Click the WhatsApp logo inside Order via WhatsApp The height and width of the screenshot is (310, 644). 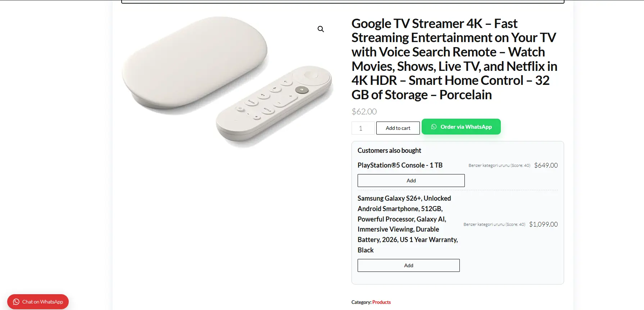point(434,127)
